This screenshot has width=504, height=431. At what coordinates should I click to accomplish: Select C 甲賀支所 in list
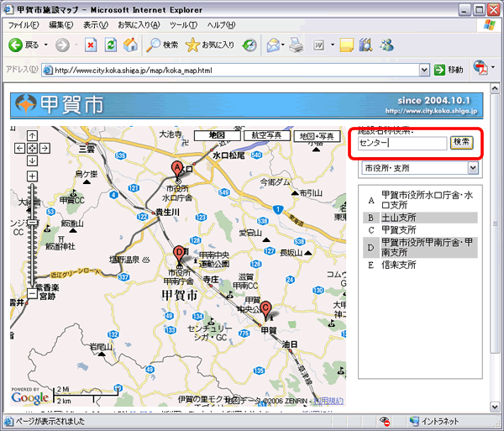pos(421,230)
